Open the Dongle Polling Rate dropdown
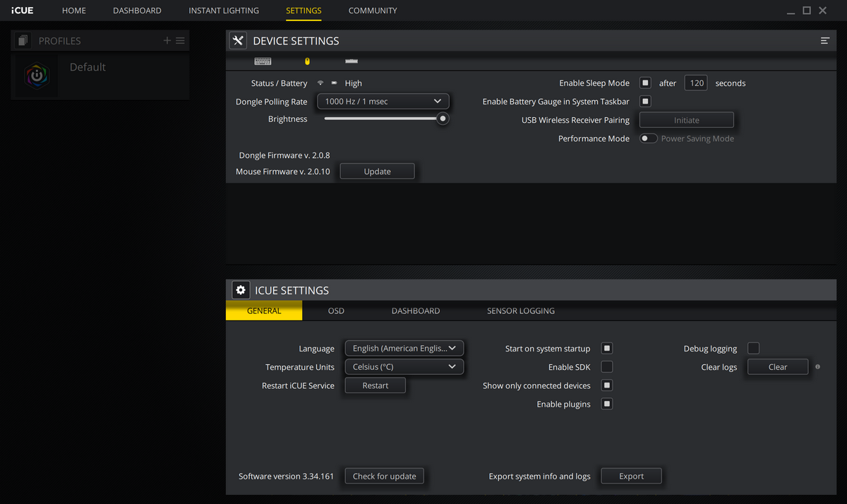Screen dimensions: 847x504 (x=383, y=102)
